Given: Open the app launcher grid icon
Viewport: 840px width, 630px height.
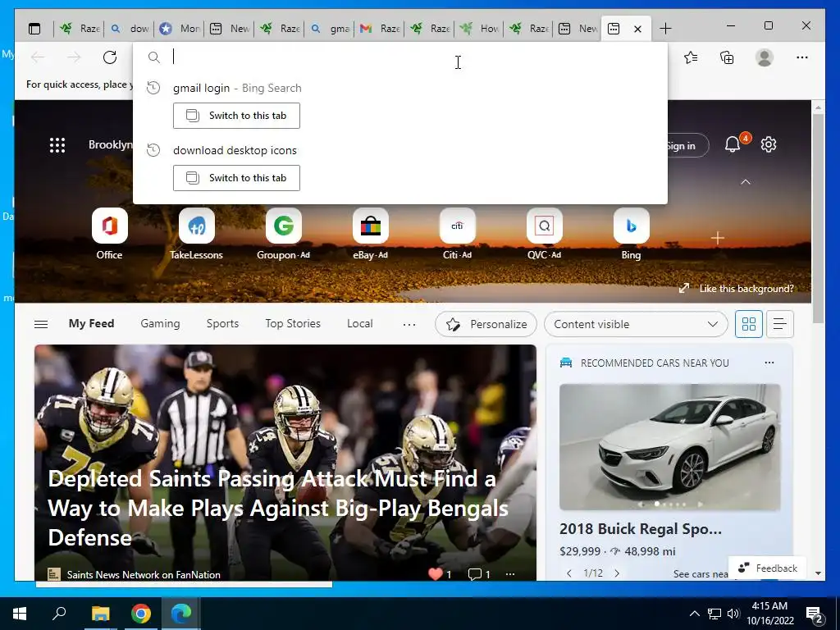Looking at the screenshot, I should pyautogui.click(x=57, y=145).
